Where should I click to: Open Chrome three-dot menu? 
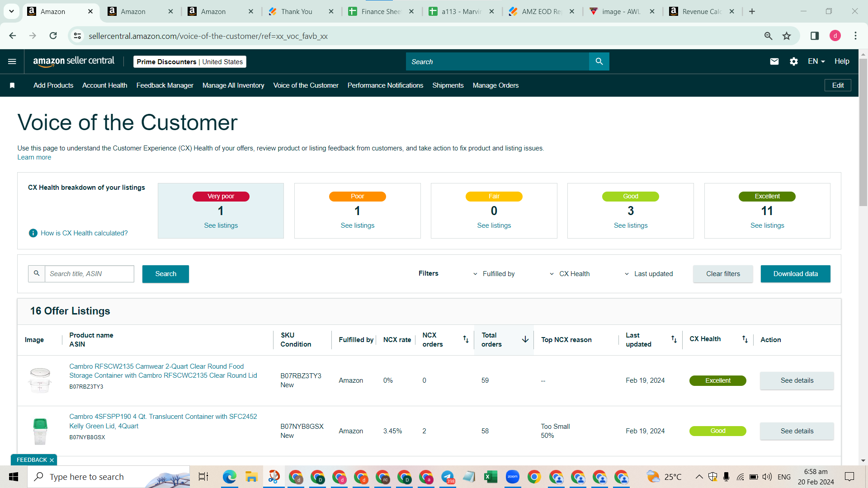[x=855, y=36]
